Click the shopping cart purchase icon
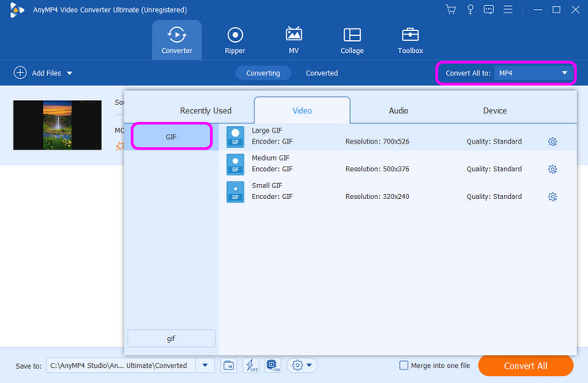This screenshot has height=383, width=588. 451,9
